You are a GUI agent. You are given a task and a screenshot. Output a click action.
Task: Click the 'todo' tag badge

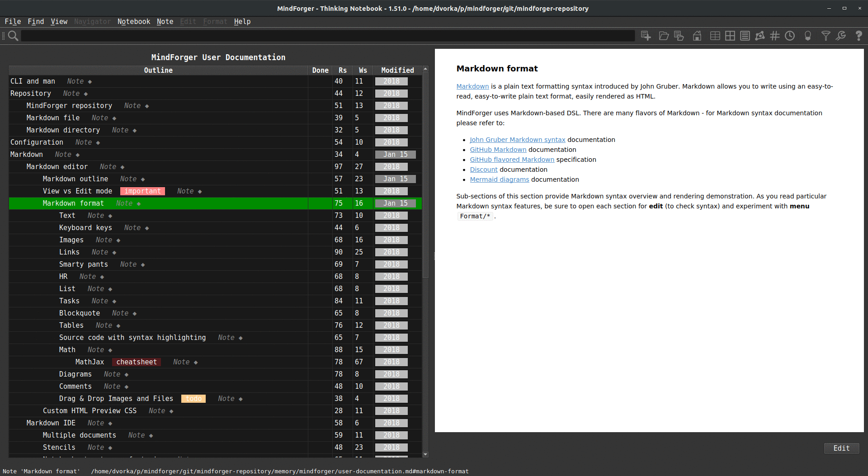click(x=193, y=399)
